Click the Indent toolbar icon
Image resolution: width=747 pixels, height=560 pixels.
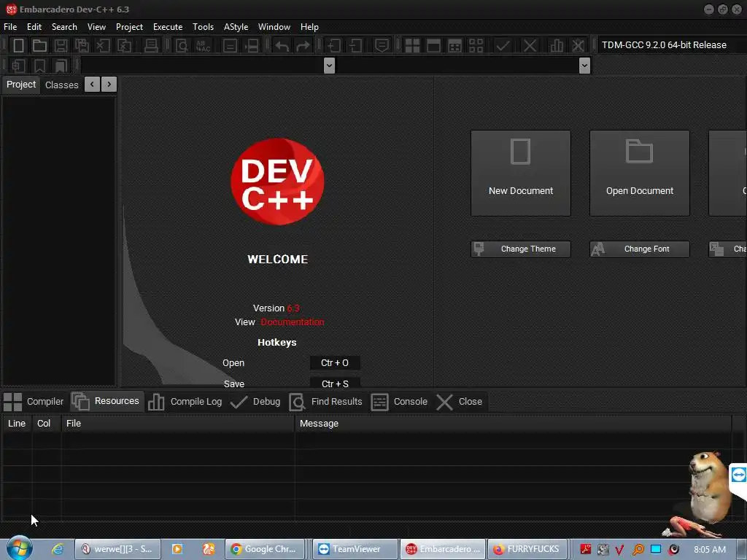334,46
